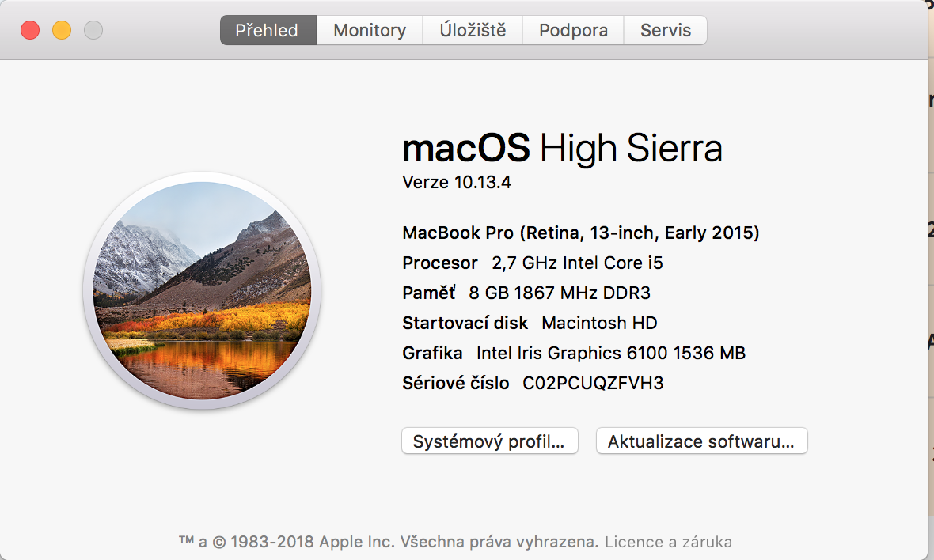Open Systémový profil report
934x560 pixels.
point(490,441)
